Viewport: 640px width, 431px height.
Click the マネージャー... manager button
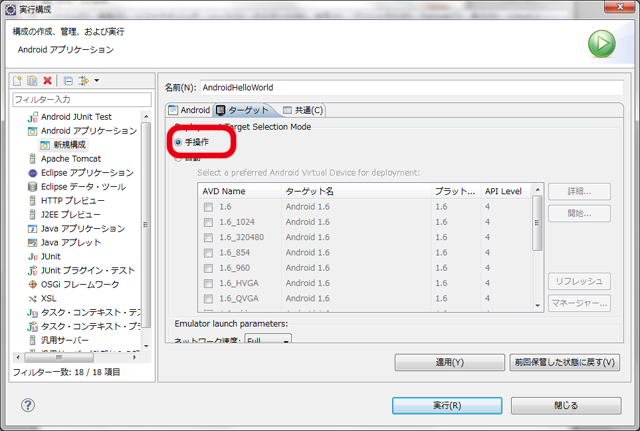pos(579,303)
